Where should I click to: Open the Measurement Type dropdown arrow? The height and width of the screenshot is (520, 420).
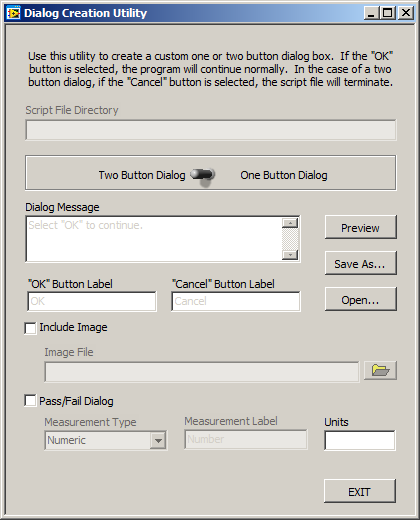[x=158, y=441]
